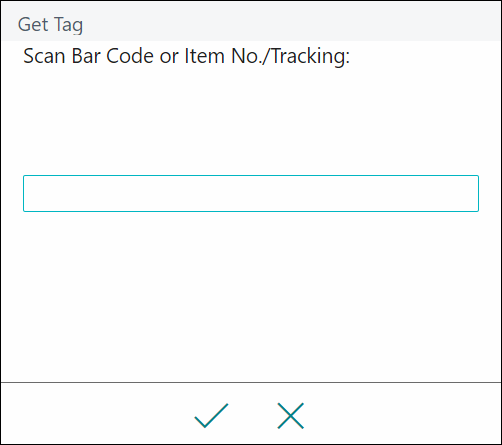Dismiss the Get Tag prompt using the cross

(291, 415)
